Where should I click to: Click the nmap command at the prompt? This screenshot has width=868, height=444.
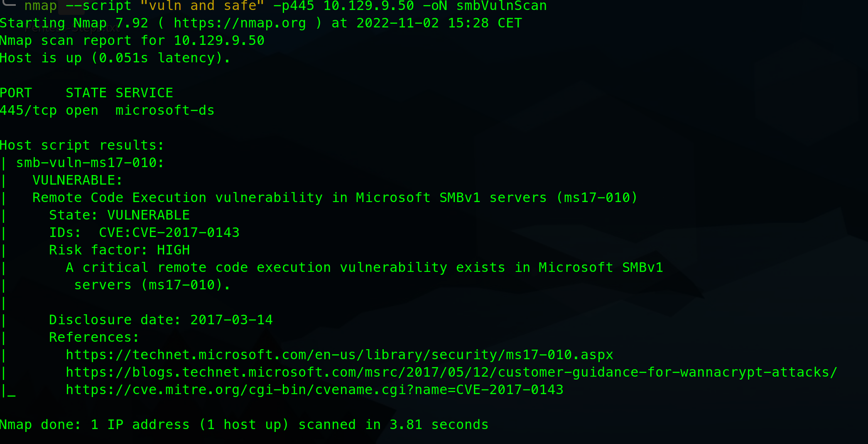click(40, 6)
